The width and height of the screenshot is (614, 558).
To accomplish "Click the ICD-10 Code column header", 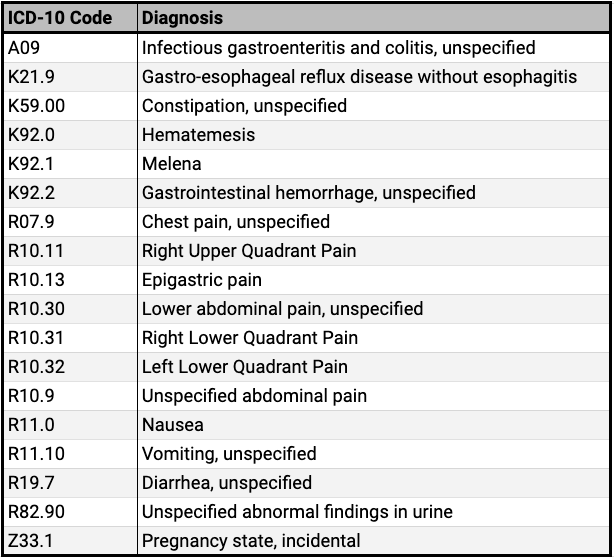I will coord(71,18).
